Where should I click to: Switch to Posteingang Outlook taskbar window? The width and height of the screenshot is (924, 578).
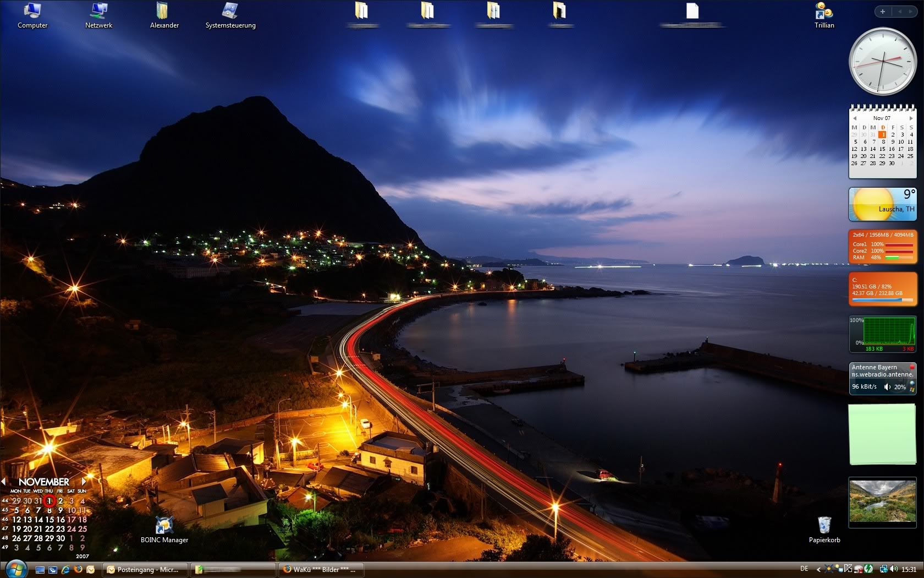145,569
